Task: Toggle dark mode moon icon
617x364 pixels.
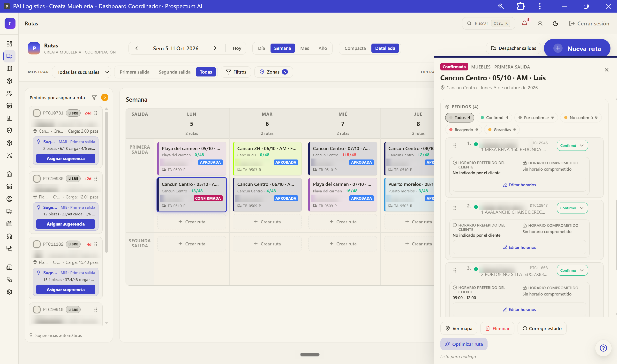Action: [x=556, y=23]
